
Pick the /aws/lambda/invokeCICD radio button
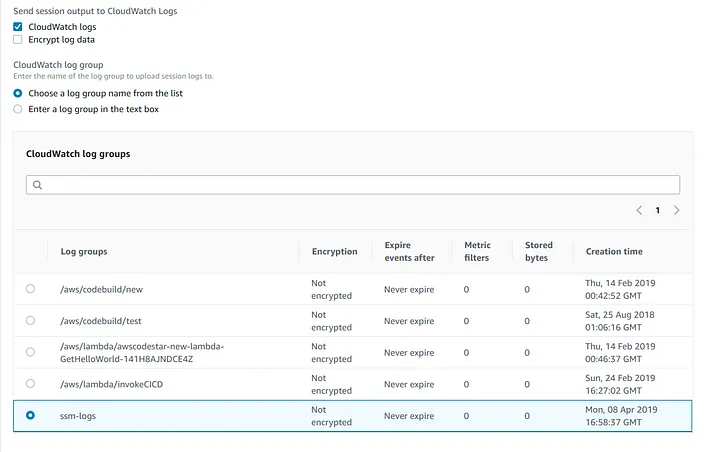click(30, 384)
